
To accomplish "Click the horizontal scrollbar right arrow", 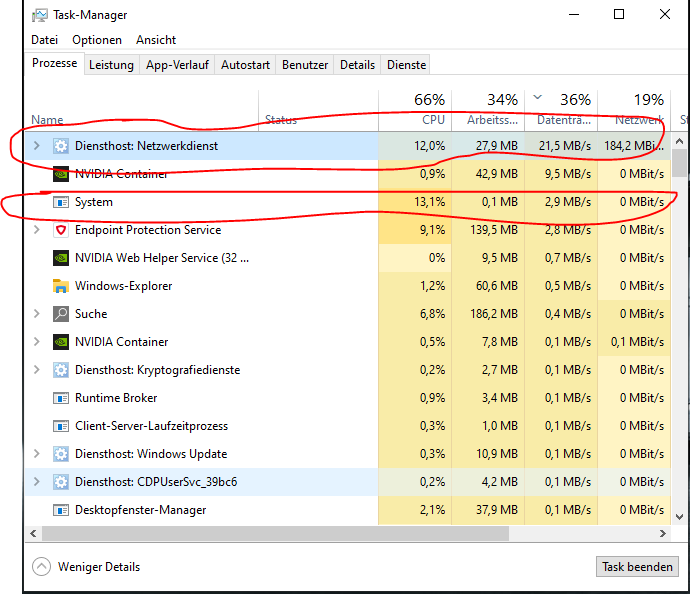I will (663, 533).
